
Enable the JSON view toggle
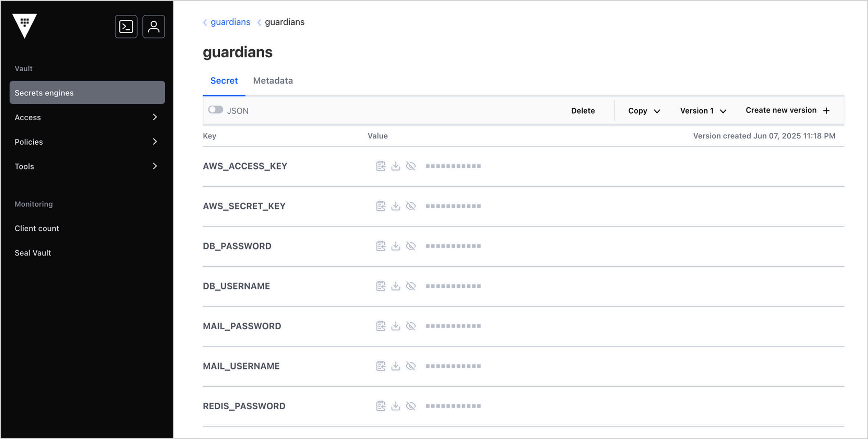coord(216,110)
